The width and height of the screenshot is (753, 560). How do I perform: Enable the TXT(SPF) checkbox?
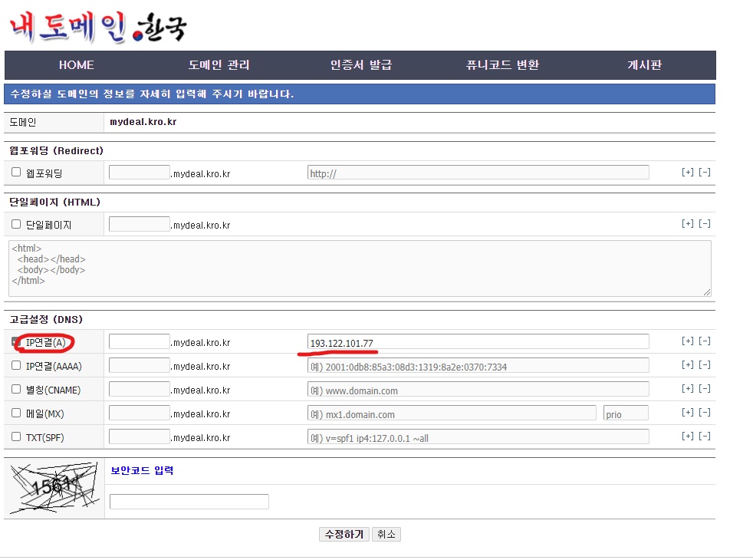click(x=16, y=436)
